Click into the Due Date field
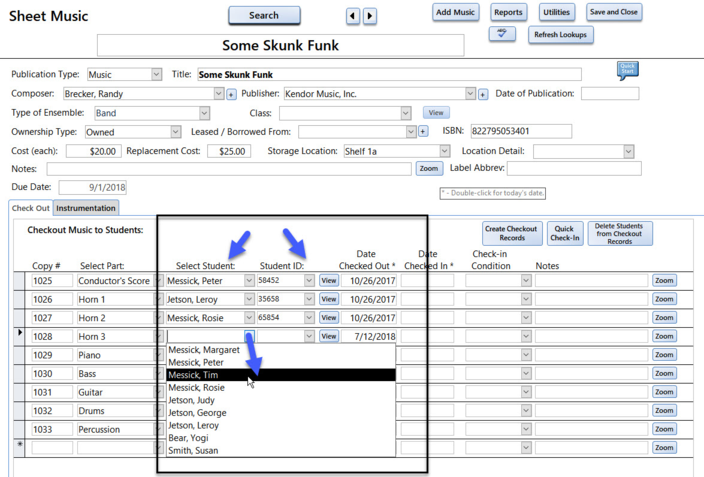Image resolution: width=704 pixels, height=477 pixels. point(92,187)
